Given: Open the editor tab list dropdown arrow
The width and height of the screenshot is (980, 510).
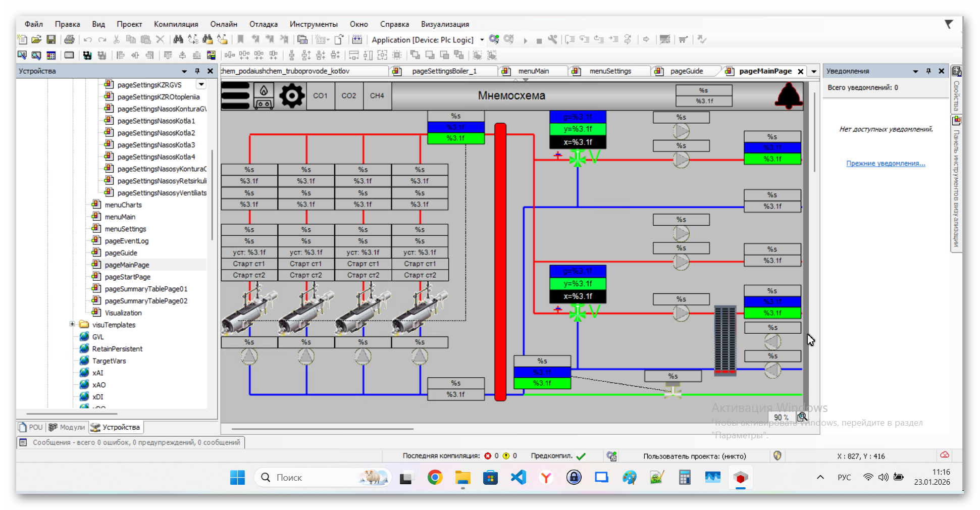Looking at the screenshot, I should tap(814, 72).
